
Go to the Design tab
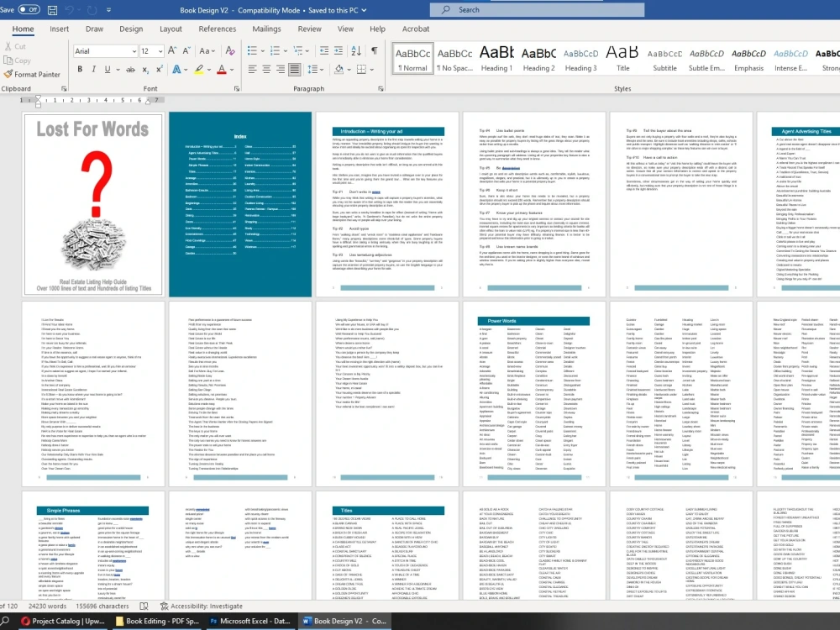pyautogui.click(x=131, y=29)
